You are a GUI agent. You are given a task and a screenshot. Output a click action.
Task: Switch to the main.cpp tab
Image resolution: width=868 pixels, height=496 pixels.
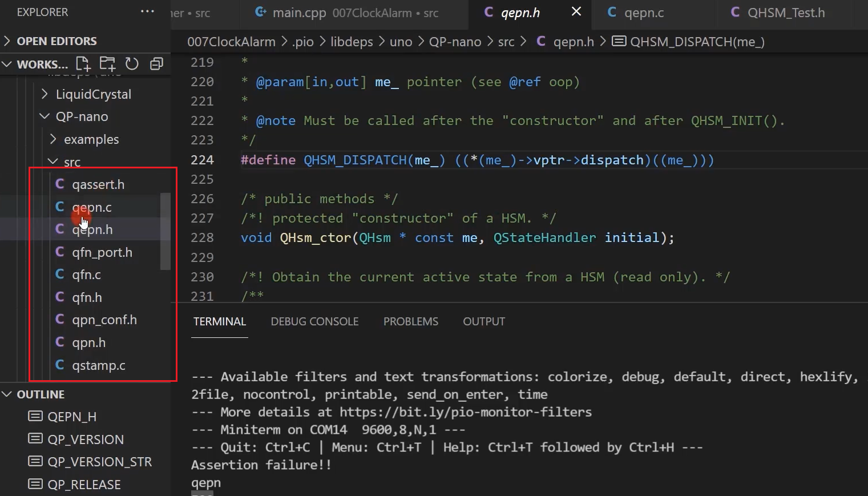[355, 13]
